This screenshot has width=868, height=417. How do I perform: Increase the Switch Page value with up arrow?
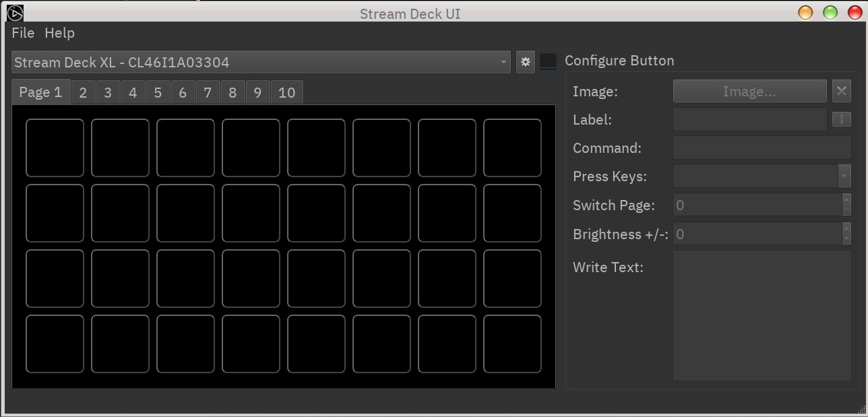pos(846,199)
